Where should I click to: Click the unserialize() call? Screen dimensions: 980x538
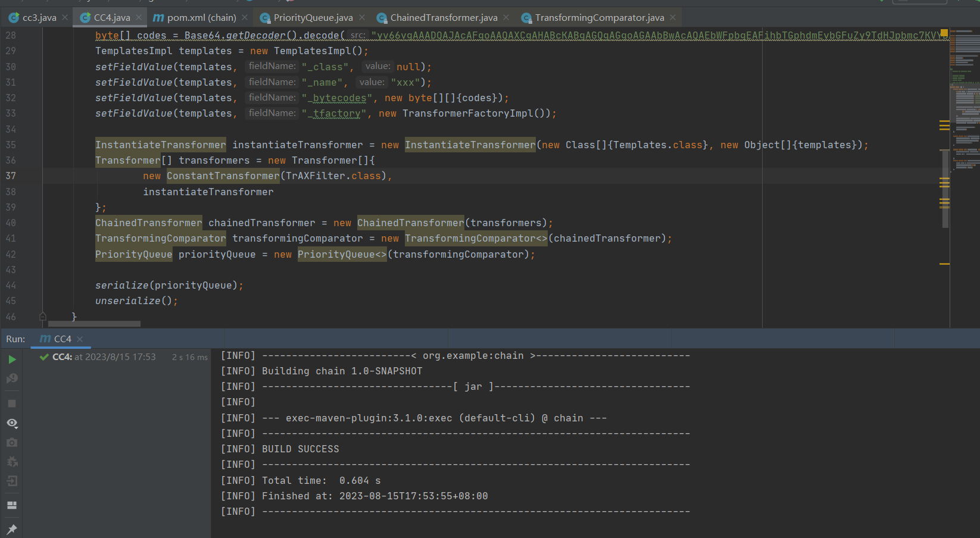pos(137,301)
